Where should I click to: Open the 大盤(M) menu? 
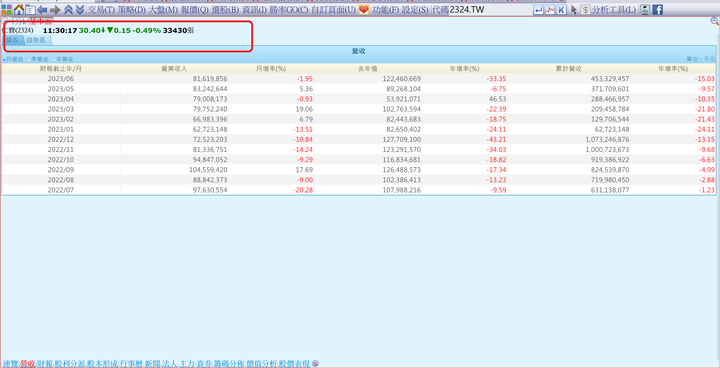click(x=163, y=10)
